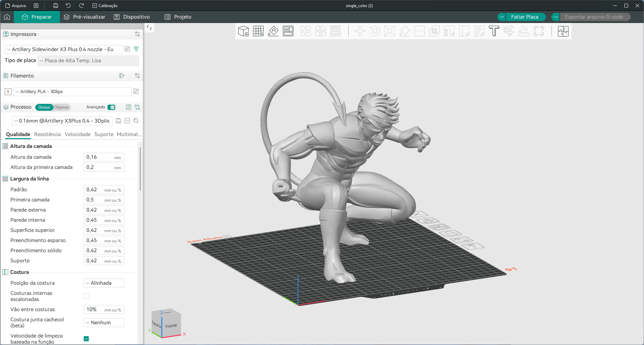Click the printer Wi-Fi connection icon
Image resolution: width=644 pixels, height=345 pixels.
tap(136, 49)
